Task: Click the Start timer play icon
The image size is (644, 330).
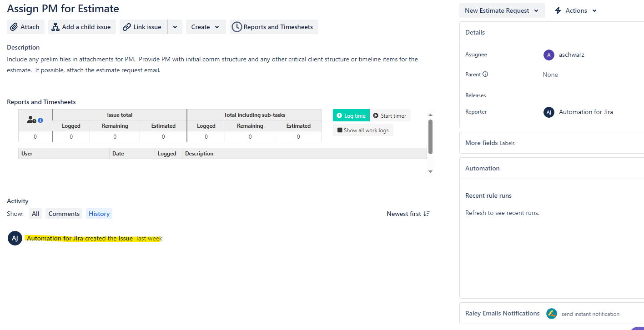Action: [375, 115]
